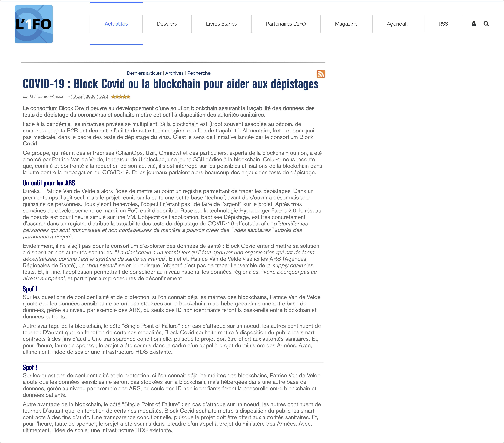Click the COVID-19 Block Covid article headline
The height and width of the screenshot is (443, 504).
point(170,84)
